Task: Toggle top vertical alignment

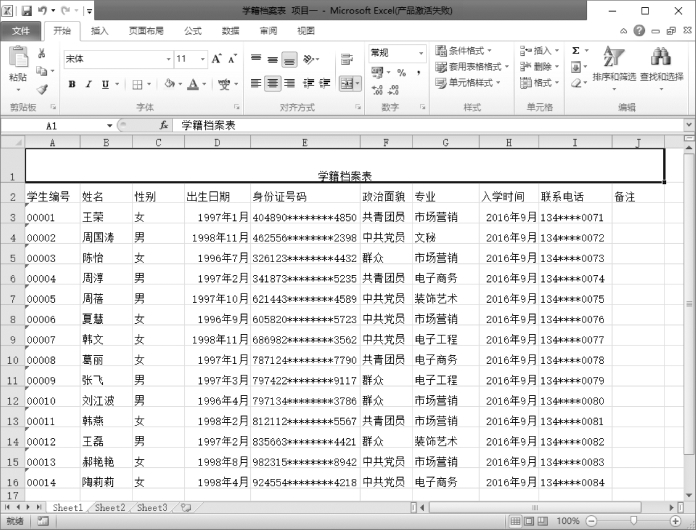Action: pyautogui.click(x=256, y=59)
